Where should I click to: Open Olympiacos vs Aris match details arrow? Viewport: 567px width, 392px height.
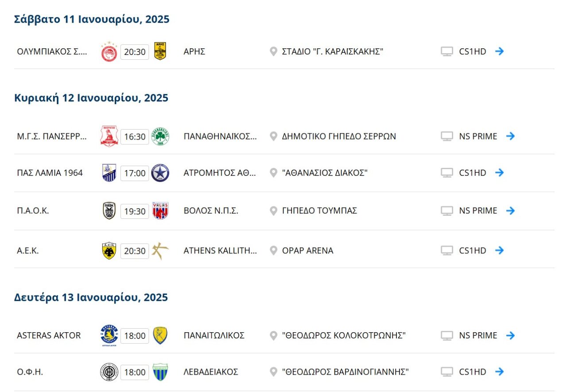(x=499, y=51)
